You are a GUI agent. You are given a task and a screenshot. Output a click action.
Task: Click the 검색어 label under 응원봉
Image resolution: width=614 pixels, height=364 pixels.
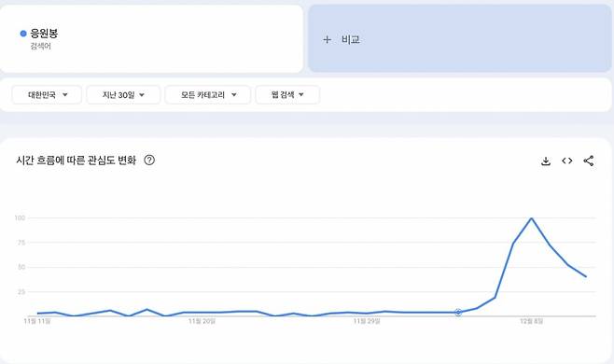click(x=41, y=47)
